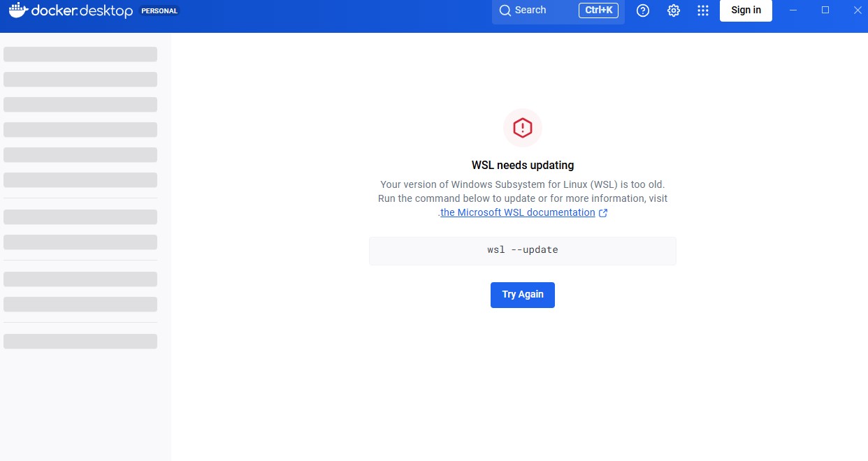The image size is (868, 461).
Task: Select the topmost sidebar placeholder item
Action: pyautogui.click(x=80, y=54)
